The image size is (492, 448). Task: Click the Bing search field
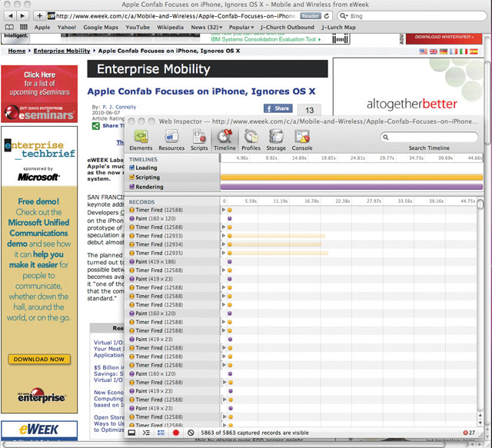(412, 15)
